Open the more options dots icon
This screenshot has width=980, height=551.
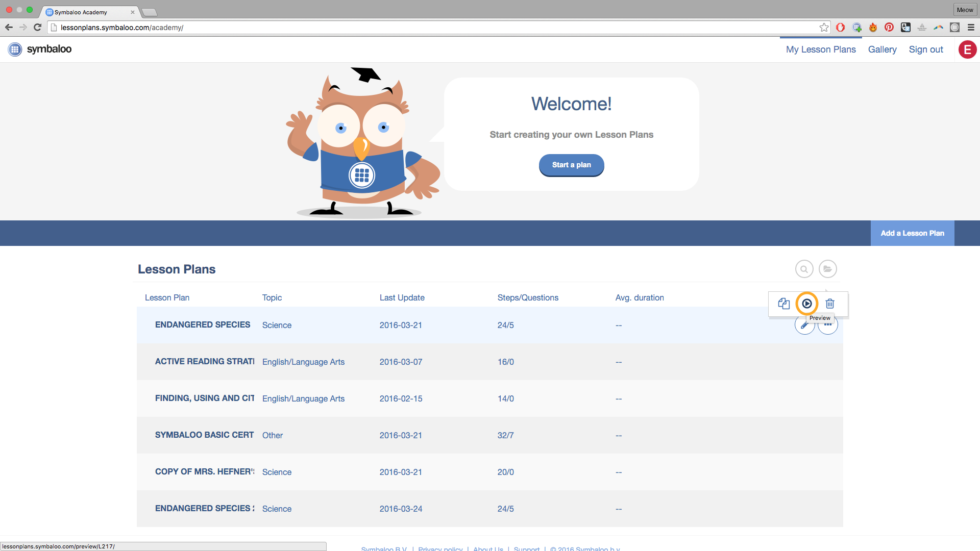(x=828, y=325)
